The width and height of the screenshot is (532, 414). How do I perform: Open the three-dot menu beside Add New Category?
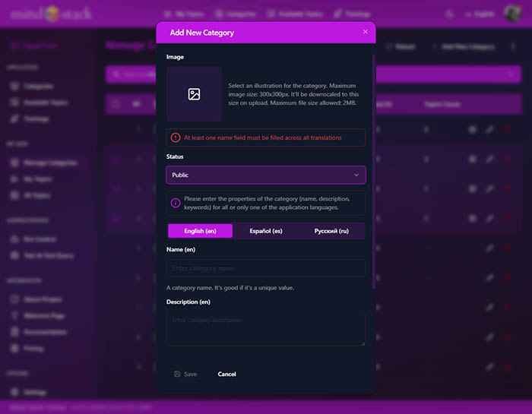pos(513,47)
